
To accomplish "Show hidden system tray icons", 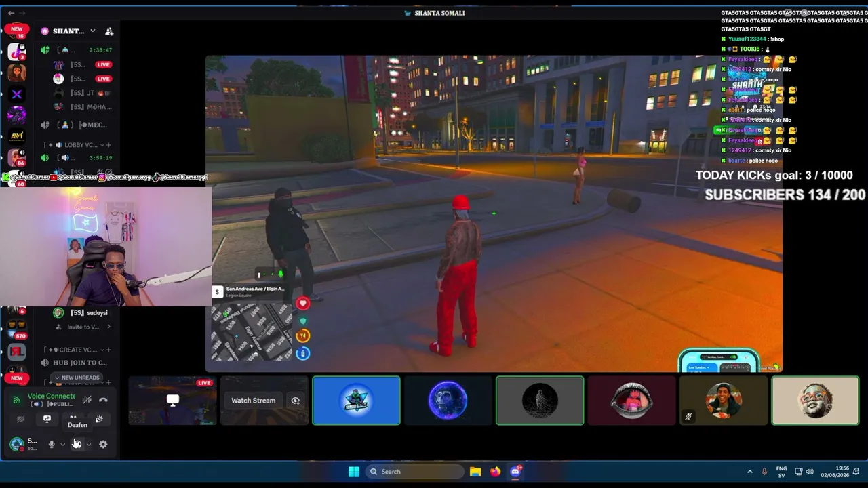I will tap(750, 472).
